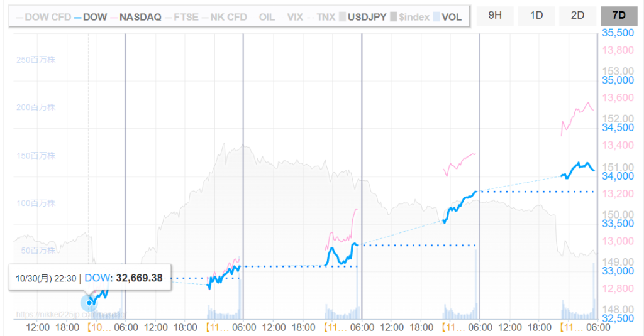Click the USDJPY legend gray color swatch
The width and height of the screenshot is (644, 336).
pos(343,17)
